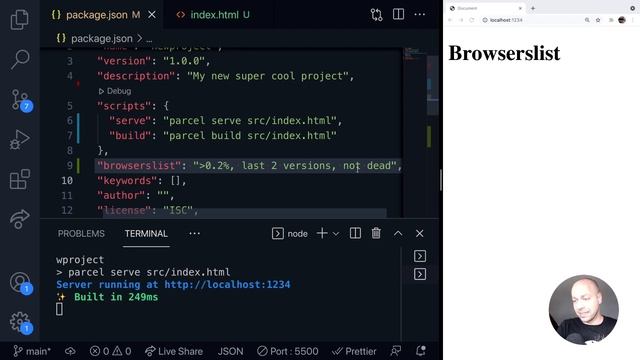
Task: Change JSON language mode in status bar
Action: [231, 351]
